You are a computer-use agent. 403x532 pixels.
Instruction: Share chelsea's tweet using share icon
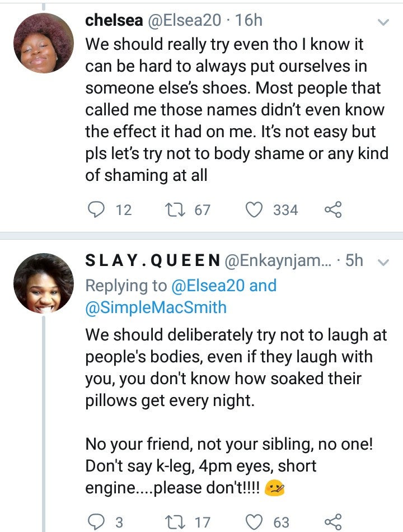point(332,210)
